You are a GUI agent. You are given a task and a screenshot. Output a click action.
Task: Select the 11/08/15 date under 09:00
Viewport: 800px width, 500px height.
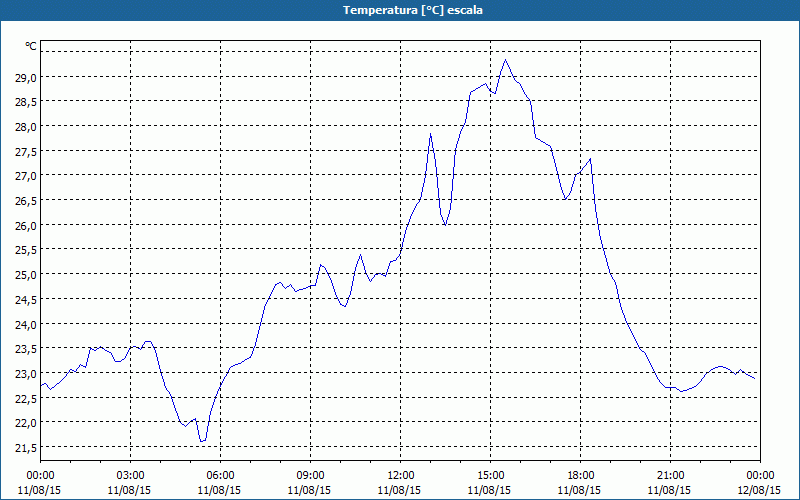pos(309,490)
